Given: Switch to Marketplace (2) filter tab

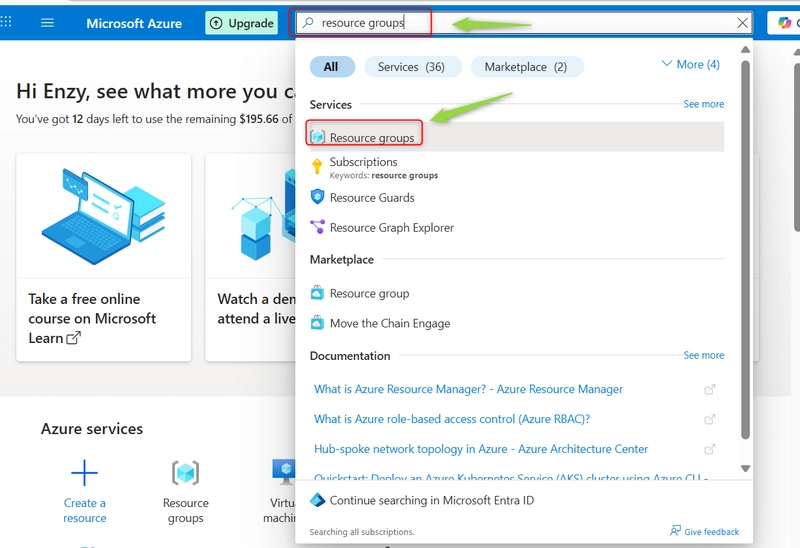Looking at the screenshot, I should pyautogui.click(x=526, y=67).
